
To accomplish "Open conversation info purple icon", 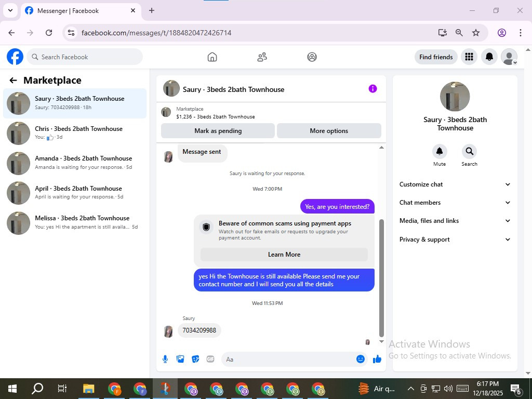I will click(373, 88).
